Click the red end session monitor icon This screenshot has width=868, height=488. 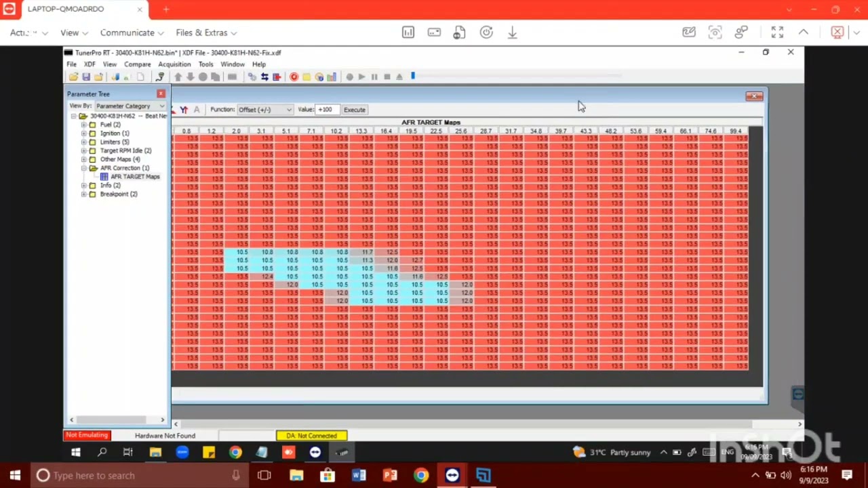(837, 33)
